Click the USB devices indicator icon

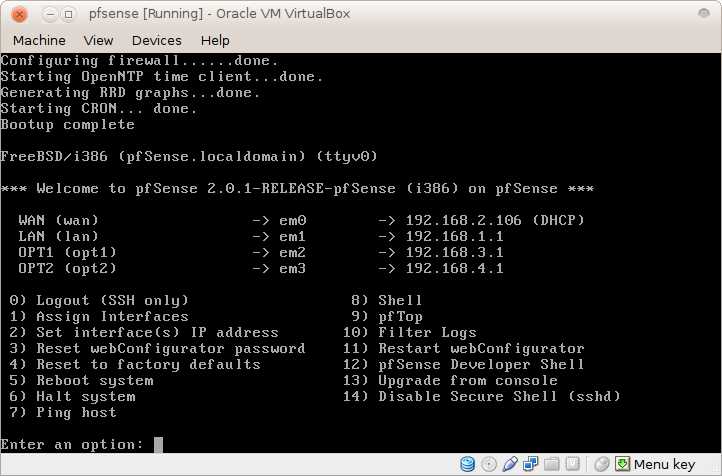[x=510, y=464]
